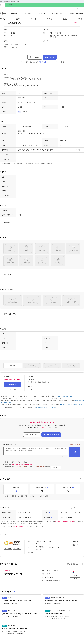
Task: Click info icon beside 고용24 입사지원 count
Action: pyautogui.click(x=73, y=488)
